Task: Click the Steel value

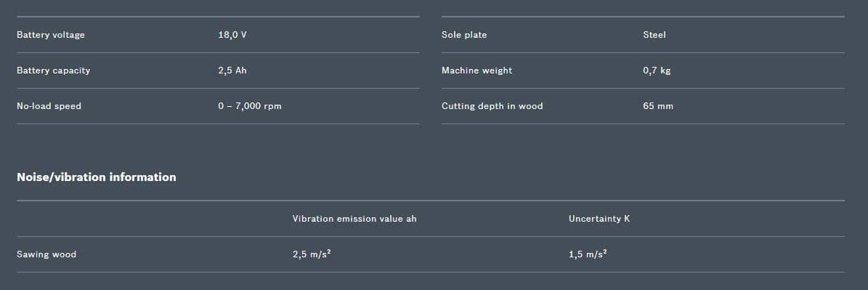Action: point(654,35)
